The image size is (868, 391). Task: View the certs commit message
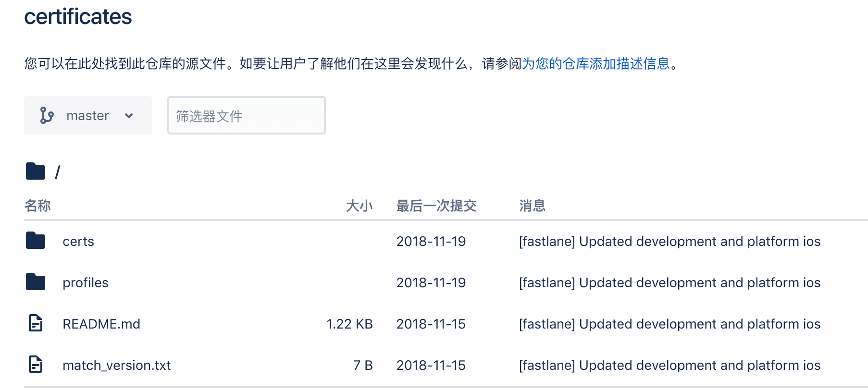[x=670, y=241]
